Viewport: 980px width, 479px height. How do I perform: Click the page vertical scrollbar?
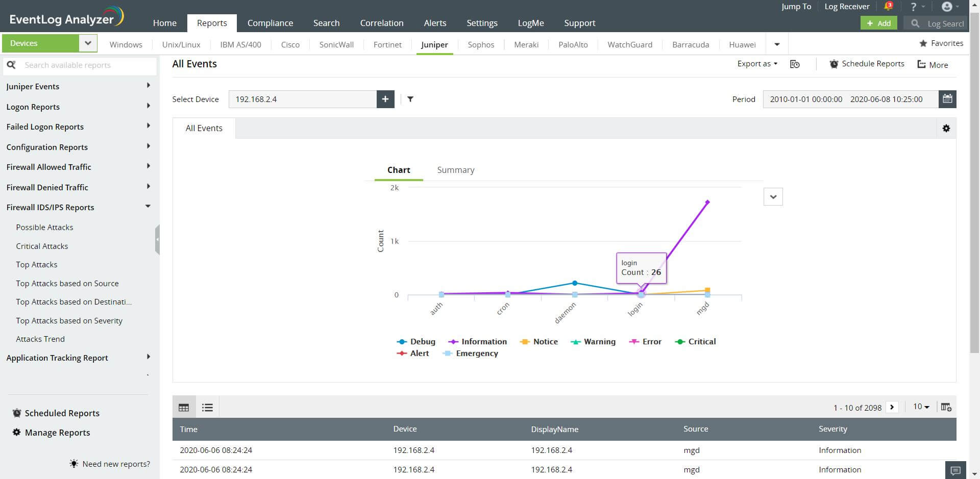[974, 184]
